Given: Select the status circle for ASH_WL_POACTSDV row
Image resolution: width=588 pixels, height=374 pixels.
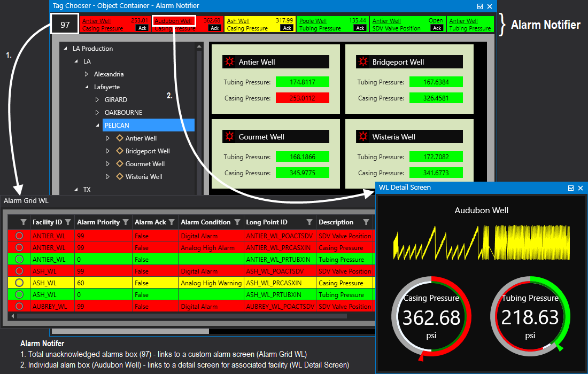Looking at the screenshot, I should [x=19, y=271].
